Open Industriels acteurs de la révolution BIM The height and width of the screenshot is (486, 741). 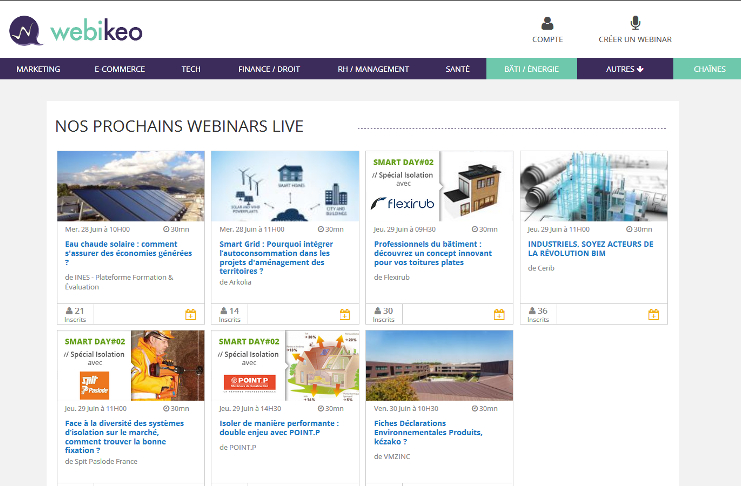[x=591, y=249]
